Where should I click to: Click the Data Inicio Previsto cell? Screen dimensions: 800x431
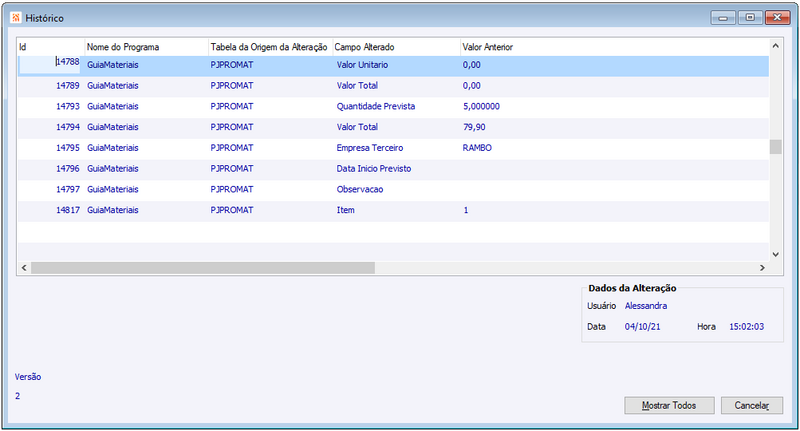(x=373, y=169)
